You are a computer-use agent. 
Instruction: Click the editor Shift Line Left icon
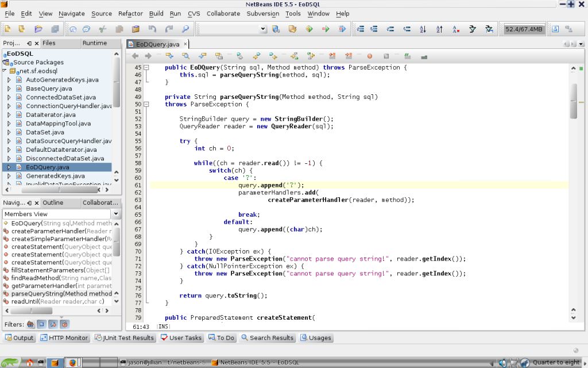pyautogui.click(x=332, y=56)
